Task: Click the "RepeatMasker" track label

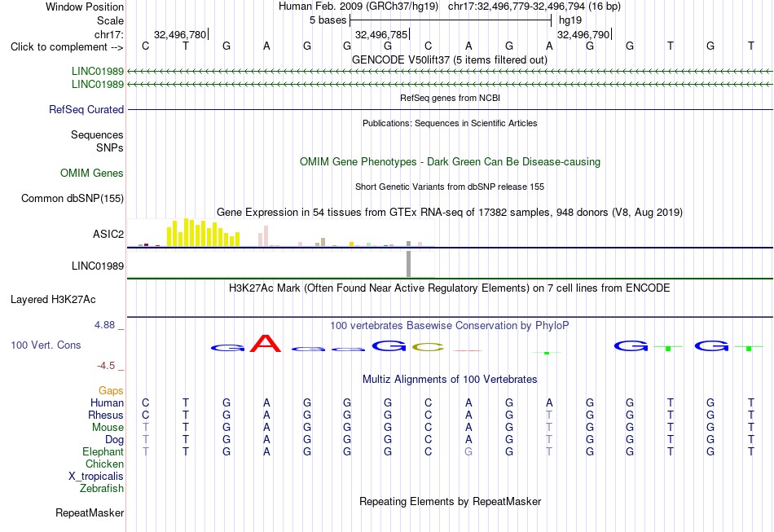Action: (90, 513)
